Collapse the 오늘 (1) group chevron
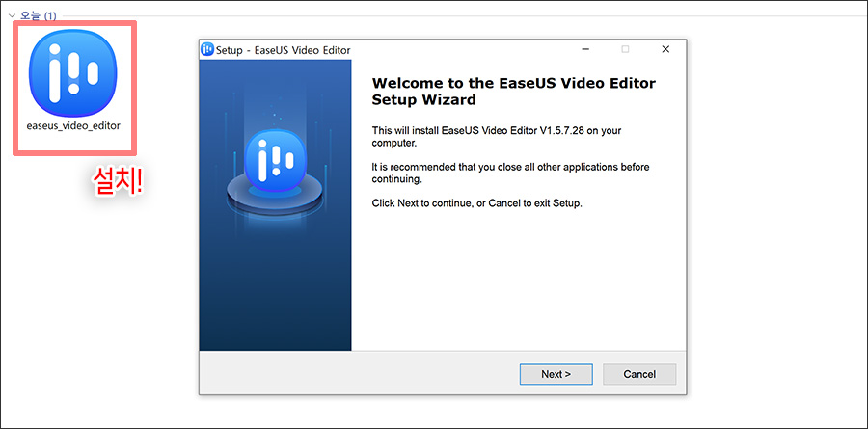The width and height of the screenshot is (868, 429). coord(12,16)
